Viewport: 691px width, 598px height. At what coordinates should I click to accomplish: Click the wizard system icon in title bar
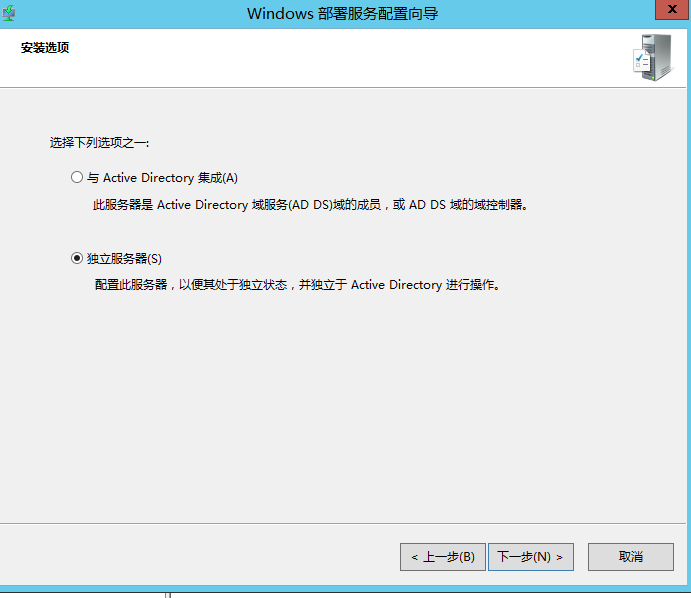(9, 13)
